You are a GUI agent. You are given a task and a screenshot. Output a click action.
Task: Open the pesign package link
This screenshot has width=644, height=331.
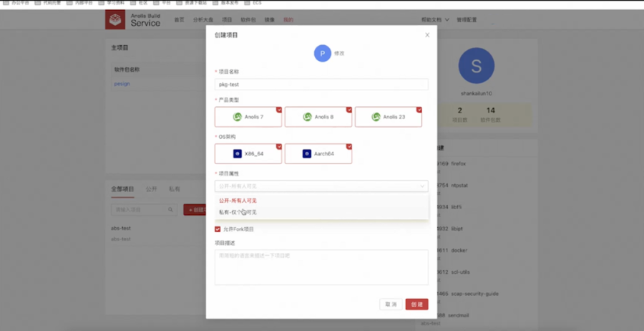coord(122,84)
